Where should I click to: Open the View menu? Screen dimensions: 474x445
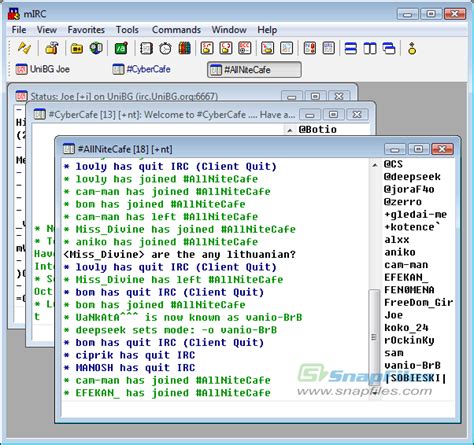click(x=47, y=30)
